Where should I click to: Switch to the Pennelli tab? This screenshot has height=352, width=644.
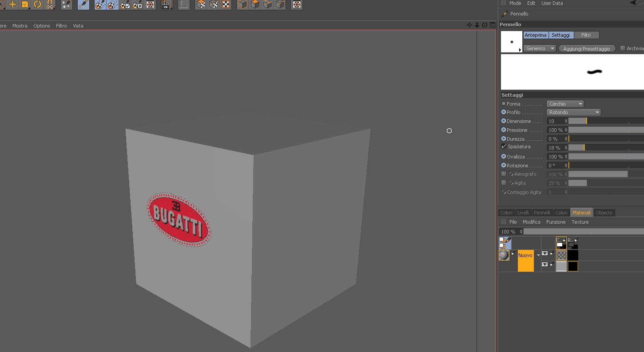[542, 213]
